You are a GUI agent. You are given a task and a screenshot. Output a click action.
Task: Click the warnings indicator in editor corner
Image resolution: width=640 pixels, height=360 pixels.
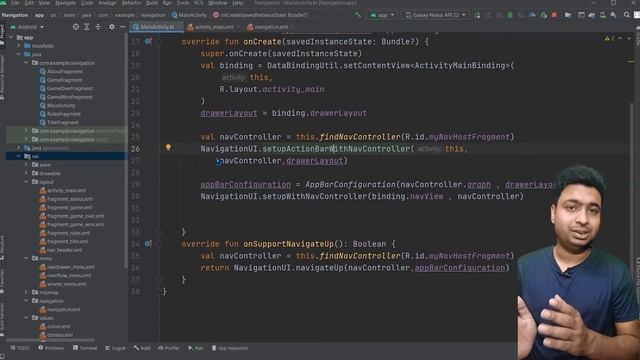coord(609,38)
